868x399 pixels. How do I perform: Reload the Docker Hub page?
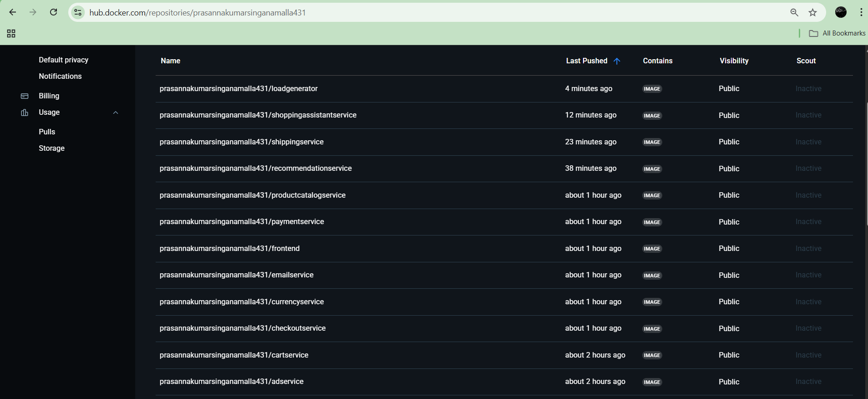(x=53, y=12)
